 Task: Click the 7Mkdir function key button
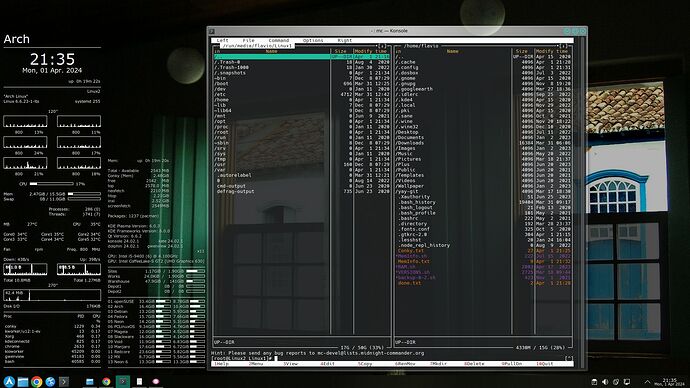tap(438, 364)
